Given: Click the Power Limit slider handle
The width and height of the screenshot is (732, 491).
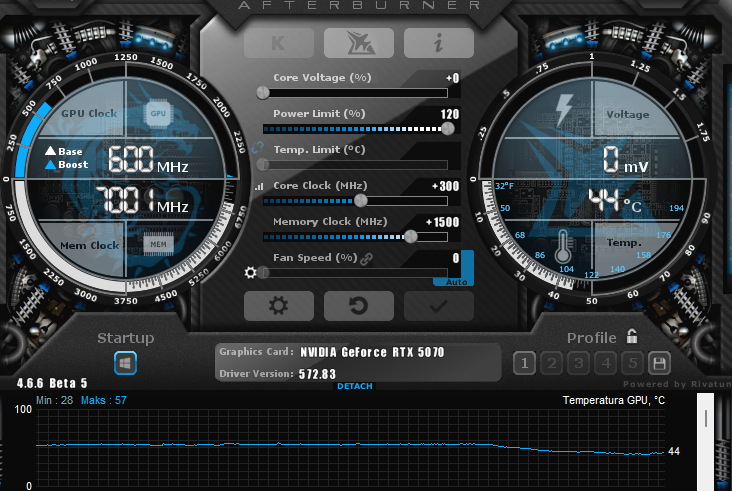Looking at the screenshot, I should click(448, 128).
